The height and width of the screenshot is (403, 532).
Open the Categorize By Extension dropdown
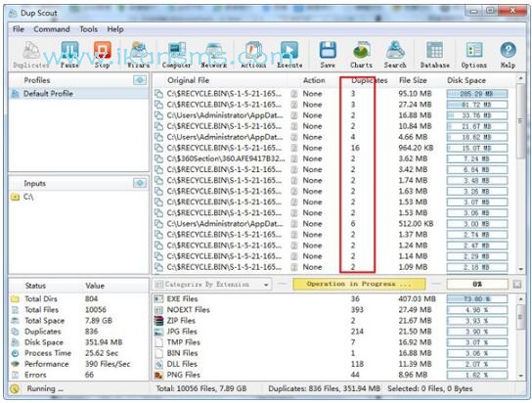(x=213, y=285)
